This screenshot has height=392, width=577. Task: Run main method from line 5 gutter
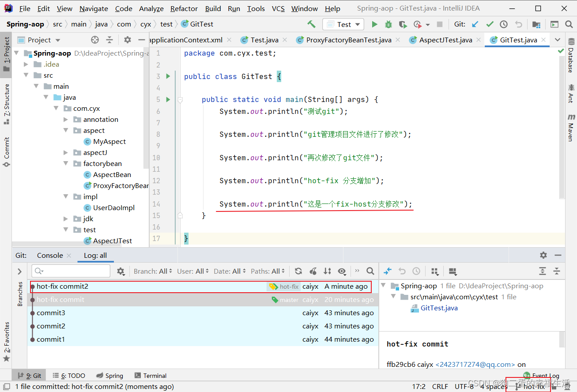(x=168, y=99)
